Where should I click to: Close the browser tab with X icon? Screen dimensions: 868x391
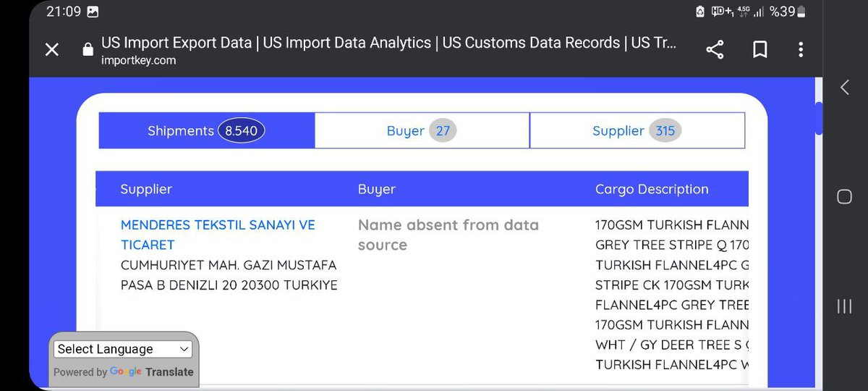click(x=52, y=50)
